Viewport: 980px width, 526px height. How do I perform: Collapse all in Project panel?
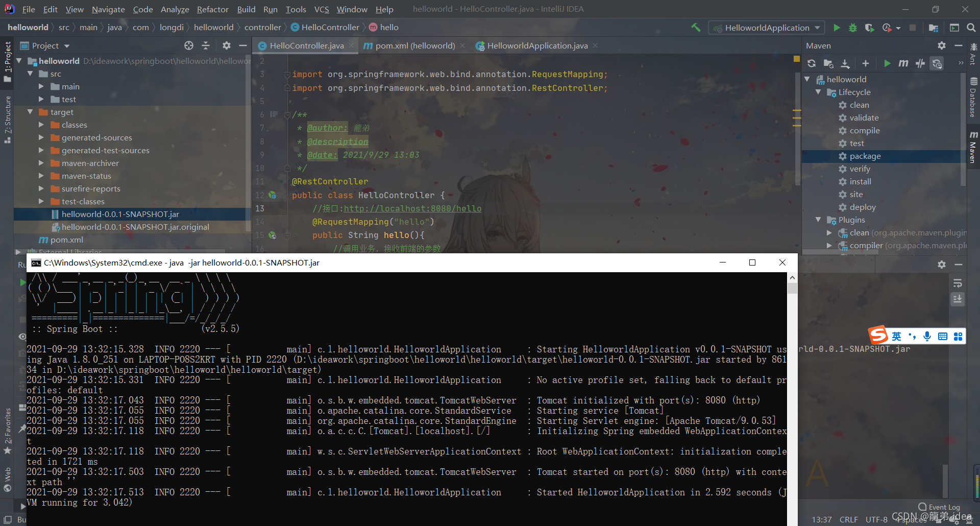coord(206,45)
